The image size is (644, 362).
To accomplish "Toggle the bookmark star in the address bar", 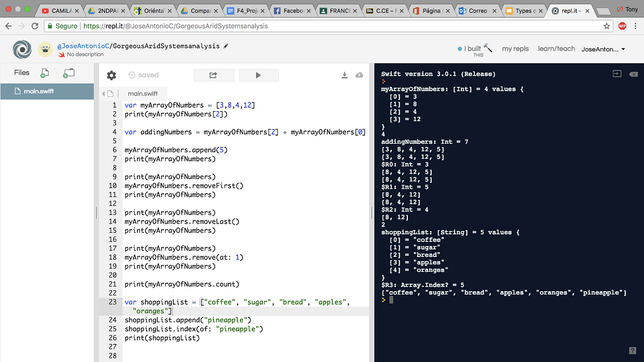I will point(607,25).
